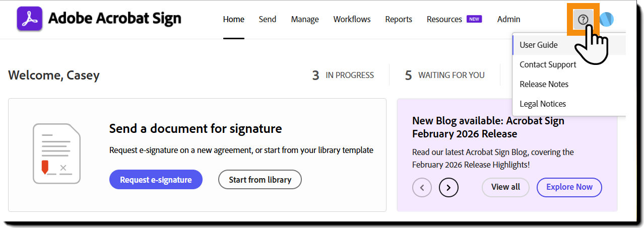Viewport: 644px width, 228px height.
Task: Select User Guide from help menu
Action: pos(539,45)
